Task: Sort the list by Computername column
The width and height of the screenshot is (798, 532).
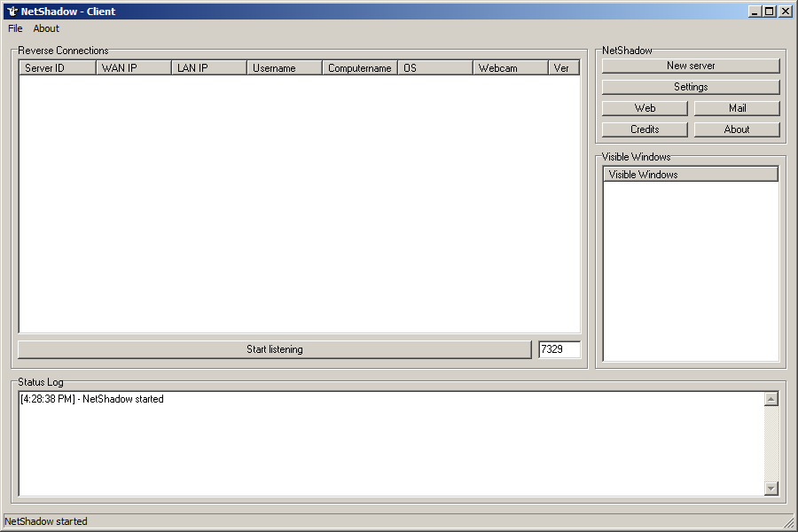Action: click(x=359, y=68)
